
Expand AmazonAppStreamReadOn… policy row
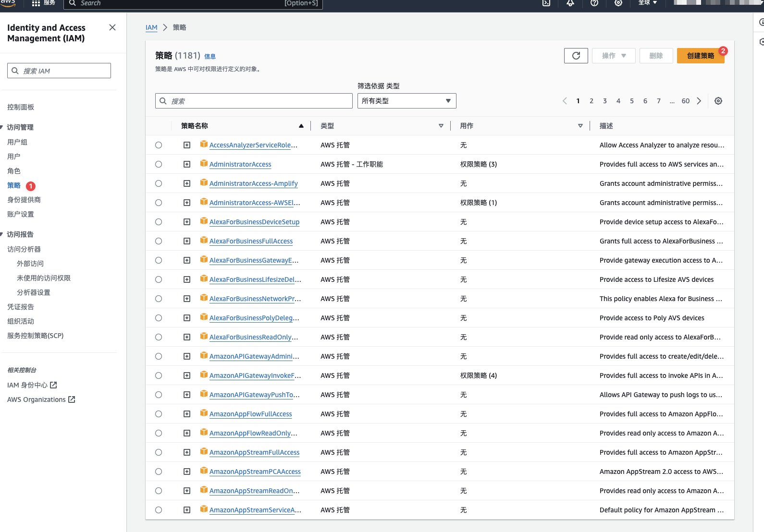(187, 491)
